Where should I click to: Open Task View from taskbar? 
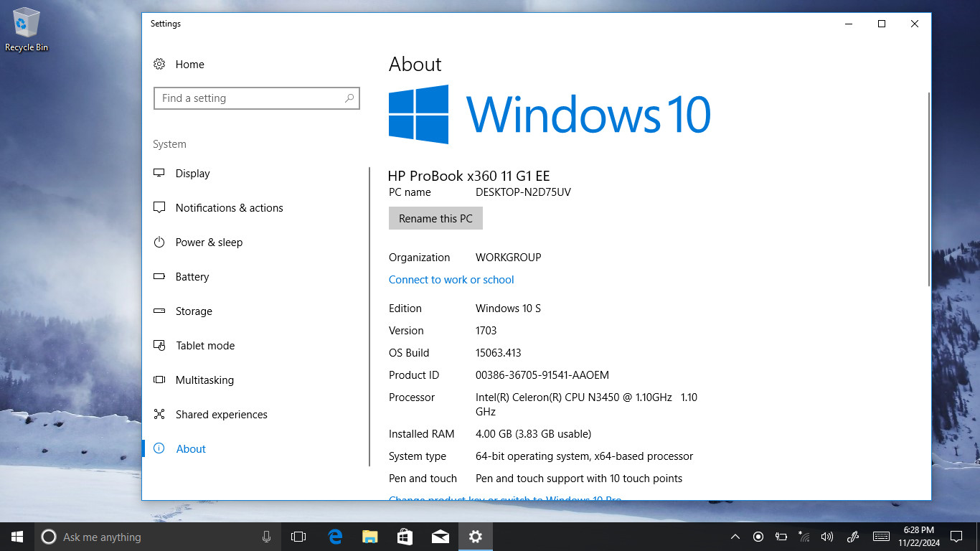tap(298, 537)
